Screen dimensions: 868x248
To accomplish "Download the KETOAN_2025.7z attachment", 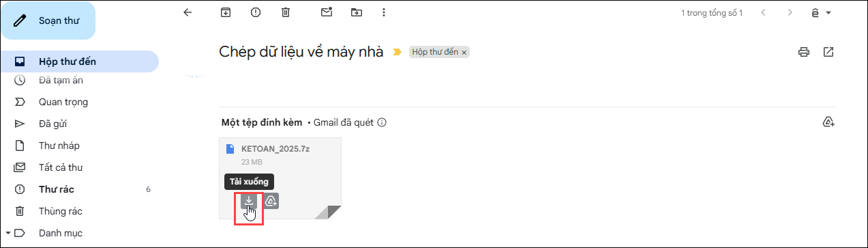I will tap(249, 201).
